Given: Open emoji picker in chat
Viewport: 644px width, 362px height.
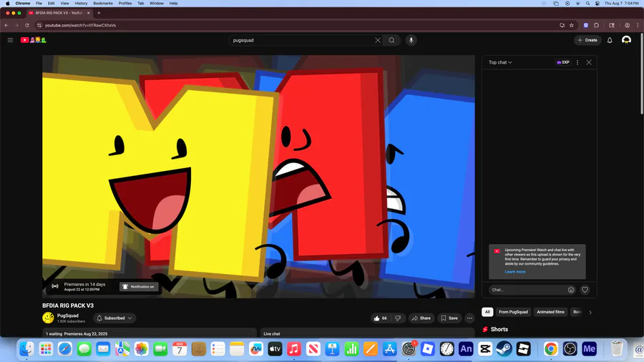Looking at the screenshot, I should (x=571, y=290).
